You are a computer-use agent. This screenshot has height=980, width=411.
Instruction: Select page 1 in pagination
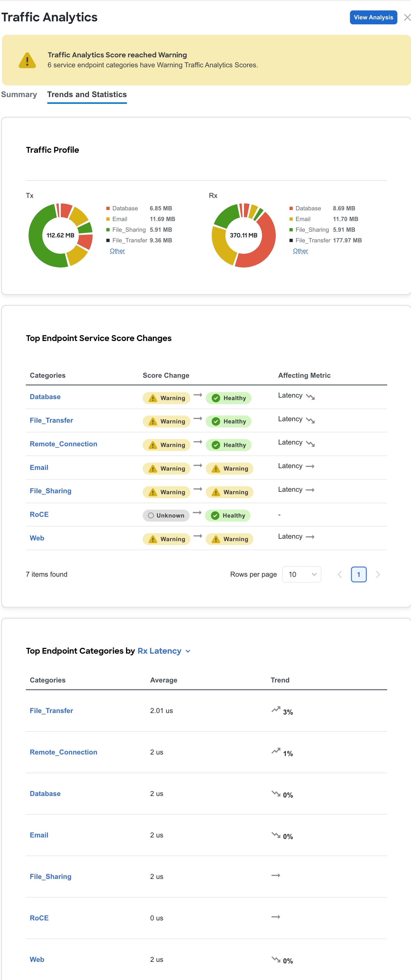click(359, 574)
